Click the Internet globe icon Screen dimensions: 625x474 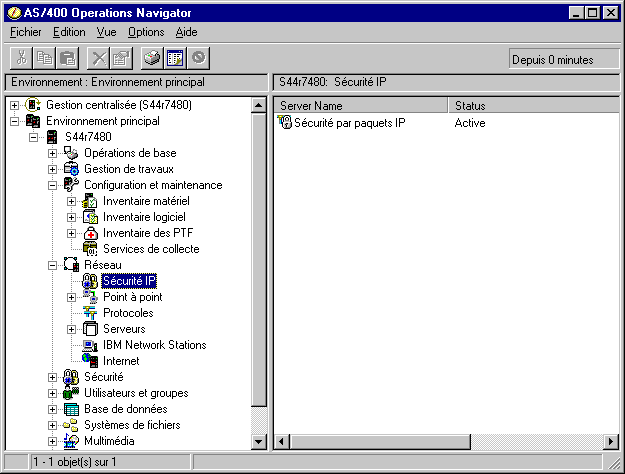[90, 361]
